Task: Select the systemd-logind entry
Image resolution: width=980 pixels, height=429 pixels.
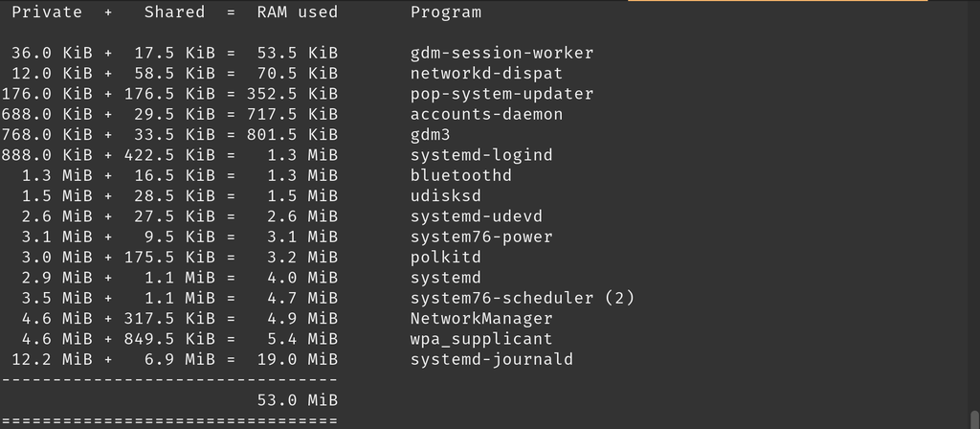Action: [x=481, y=155]
